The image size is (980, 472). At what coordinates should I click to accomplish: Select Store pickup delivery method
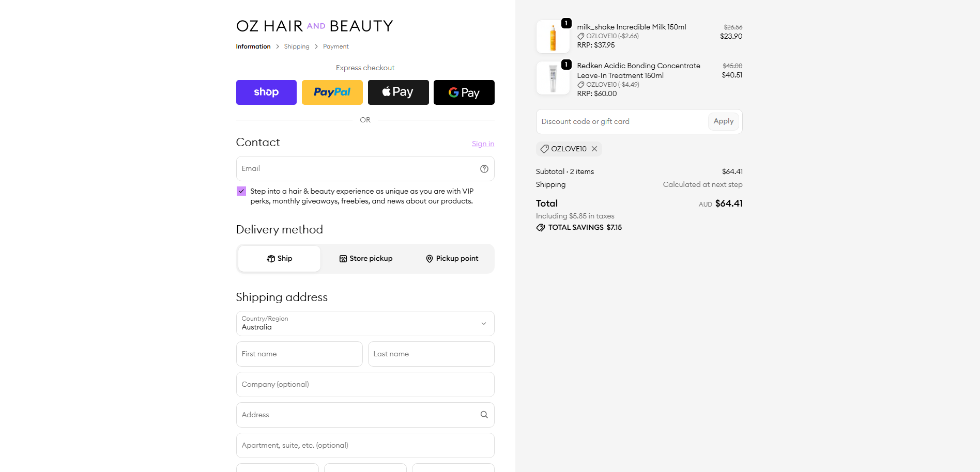(x=366, y=259)
